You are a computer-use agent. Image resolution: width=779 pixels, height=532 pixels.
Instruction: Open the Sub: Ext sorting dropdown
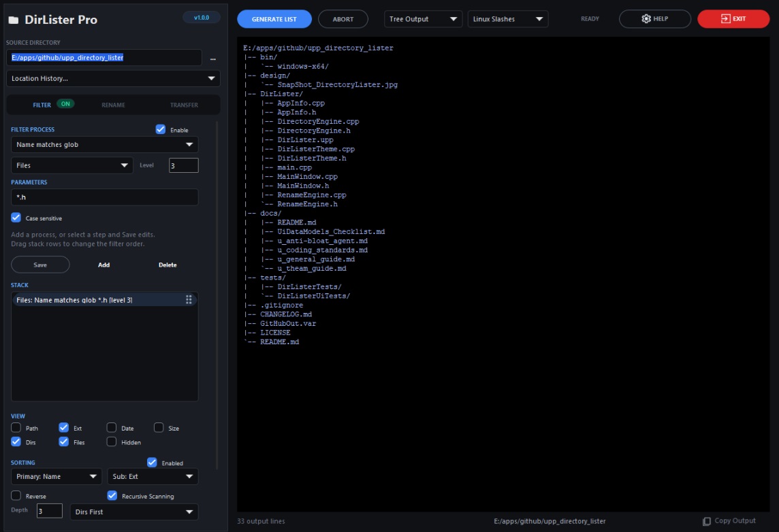[x=153, y=476]
